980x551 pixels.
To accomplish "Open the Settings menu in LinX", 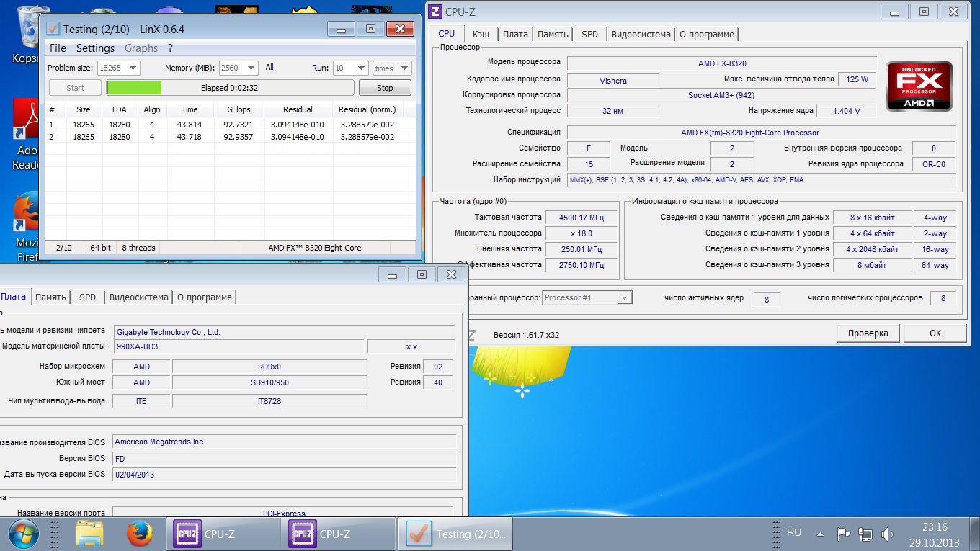I will coord(95,48).
